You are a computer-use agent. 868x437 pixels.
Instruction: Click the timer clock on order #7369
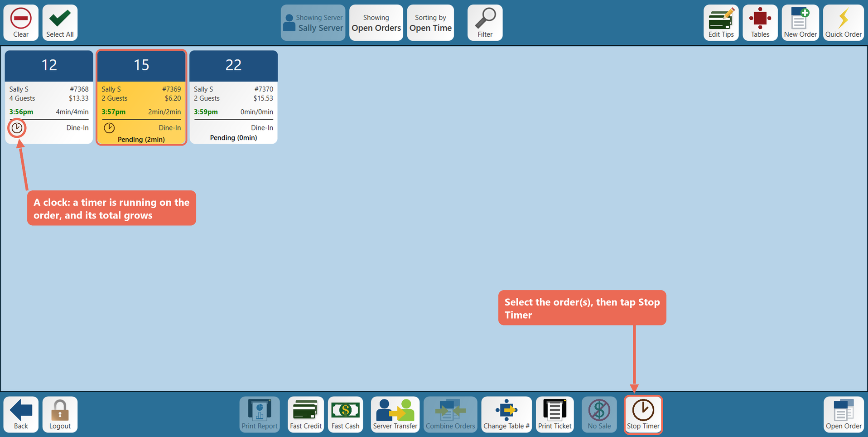click(x=109, y=128)
